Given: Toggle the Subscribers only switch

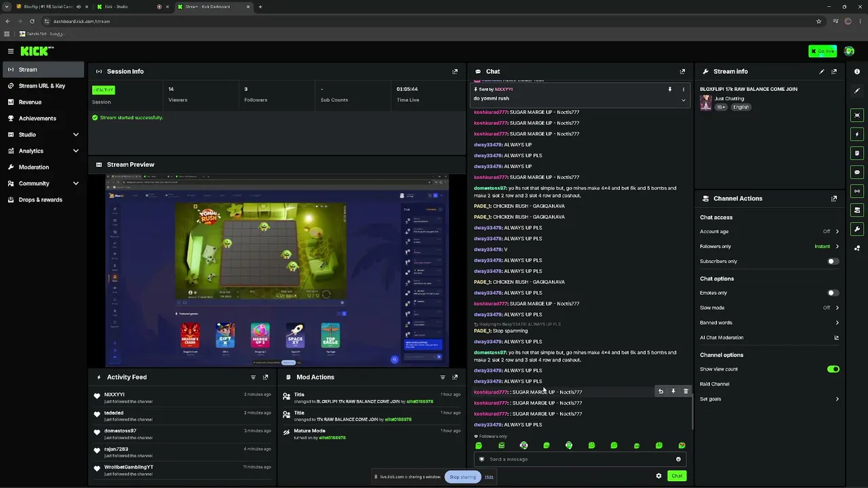Looking at the screenshot, I should [x=833, y=262].
